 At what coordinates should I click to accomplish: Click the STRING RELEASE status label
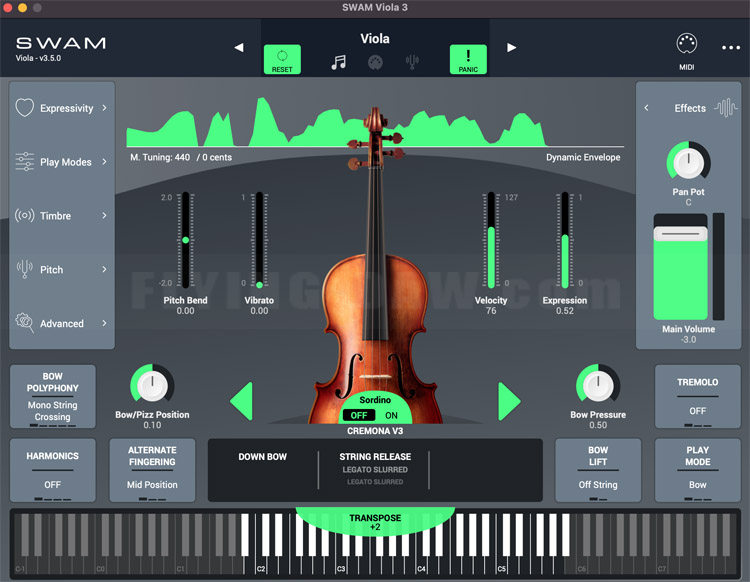pos(375,457)
